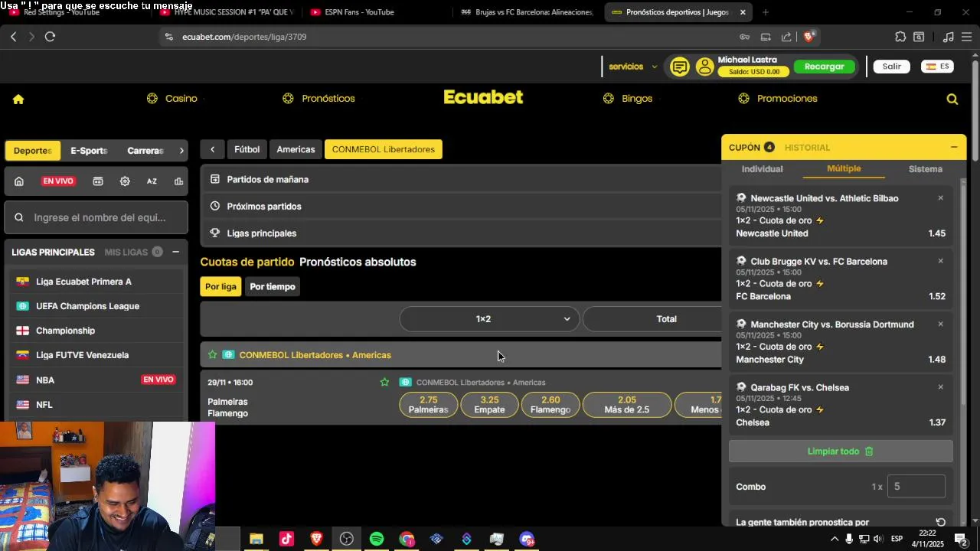Open statistics bar chart icon
The height and width of the screenshot is (551, 980).
pyautogui.click(x=178, y=181)
